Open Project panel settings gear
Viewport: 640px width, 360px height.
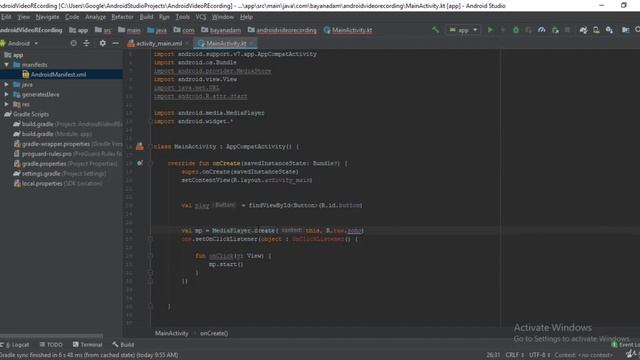click(x=102, y=43)
